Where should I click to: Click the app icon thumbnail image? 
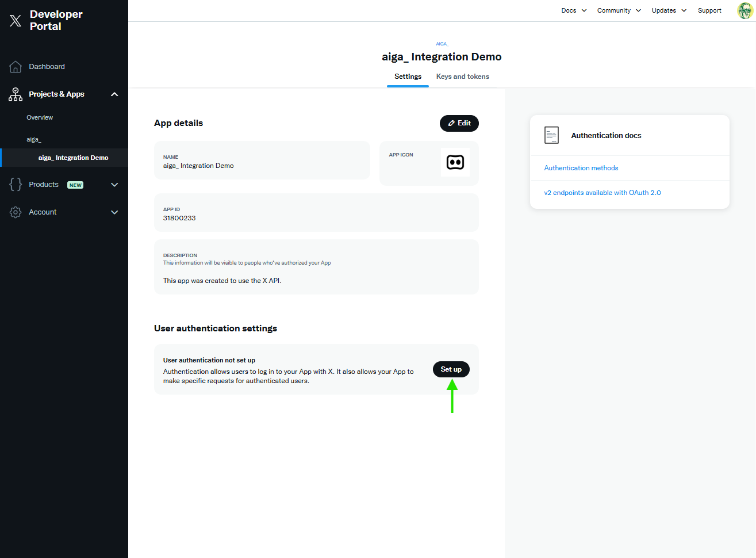[x=455, y=162]
